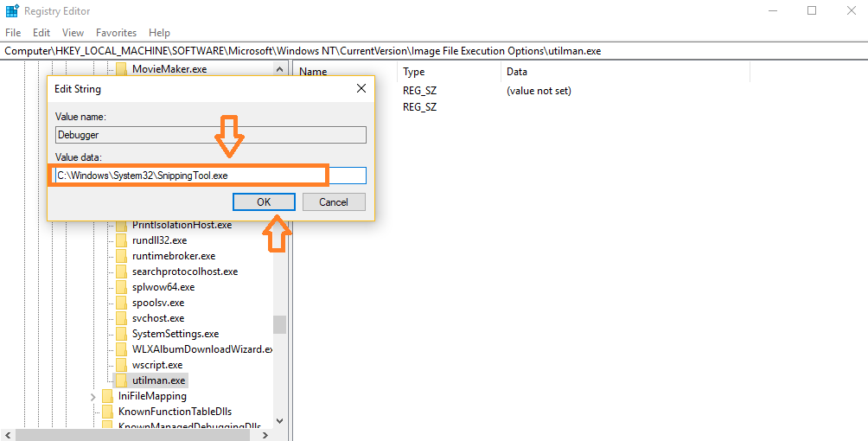Click the Value name field showing Debugger
The height and width of the screenshot is (441, 868).
[211, 135]
